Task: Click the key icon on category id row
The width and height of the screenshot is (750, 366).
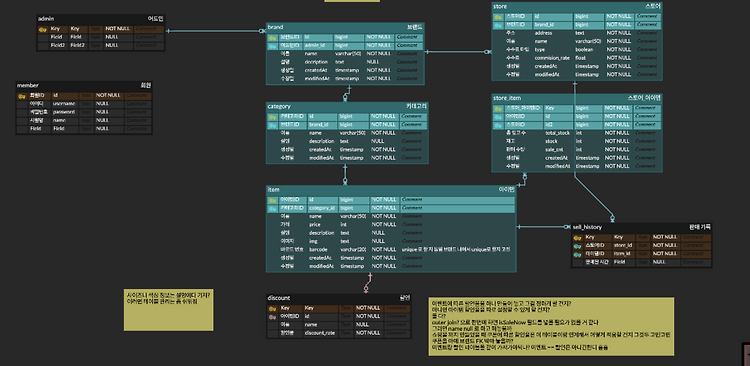Action: click(x=272, y=117)
